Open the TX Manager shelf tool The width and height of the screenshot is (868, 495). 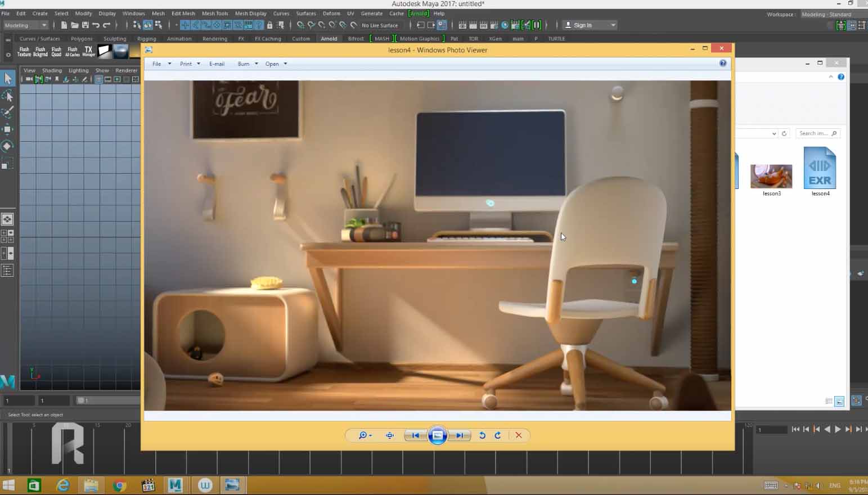tap(88, 51)
